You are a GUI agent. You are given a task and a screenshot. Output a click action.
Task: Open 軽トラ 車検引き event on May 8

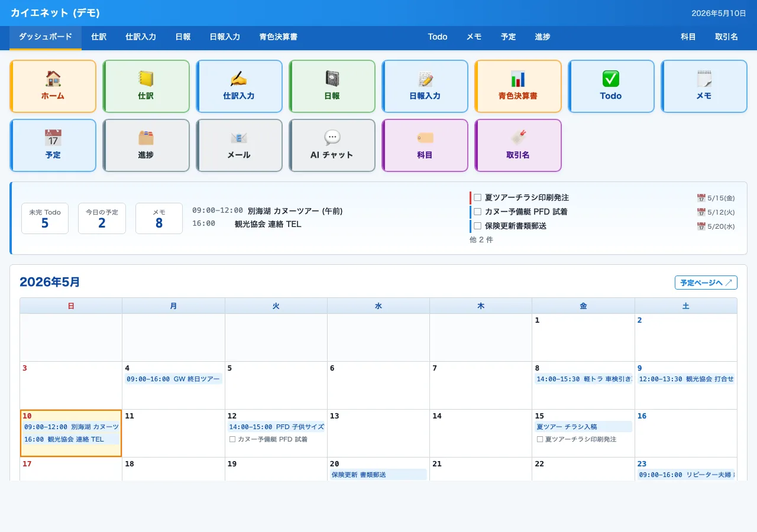coord(583,379)
